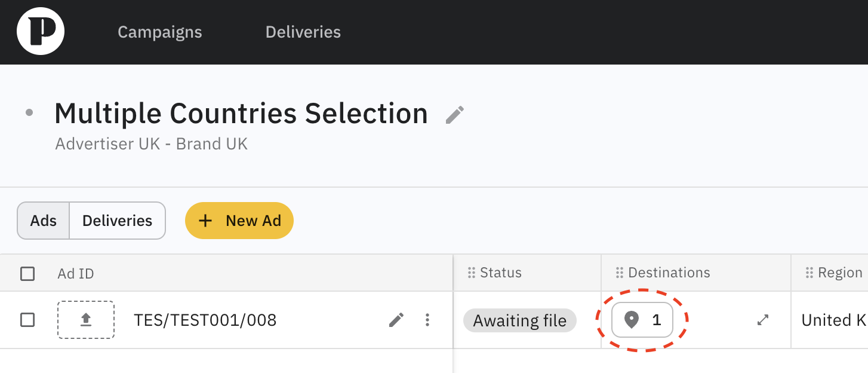
Task: Grab the Region column drag handle
Action: 809,273
